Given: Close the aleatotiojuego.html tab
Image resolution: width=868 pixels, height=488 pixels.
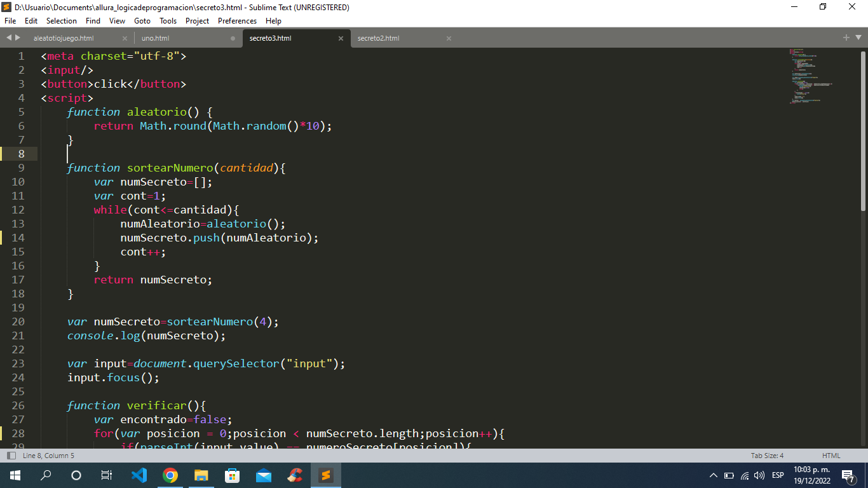Looking at the screenshot, I should (125, 38).
